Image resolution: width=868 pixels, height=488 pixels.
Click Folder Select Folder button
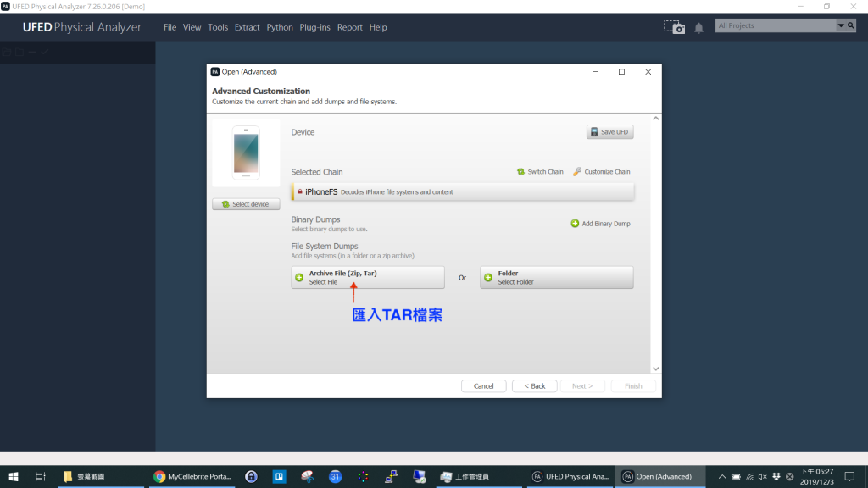[x=556, y=277]
